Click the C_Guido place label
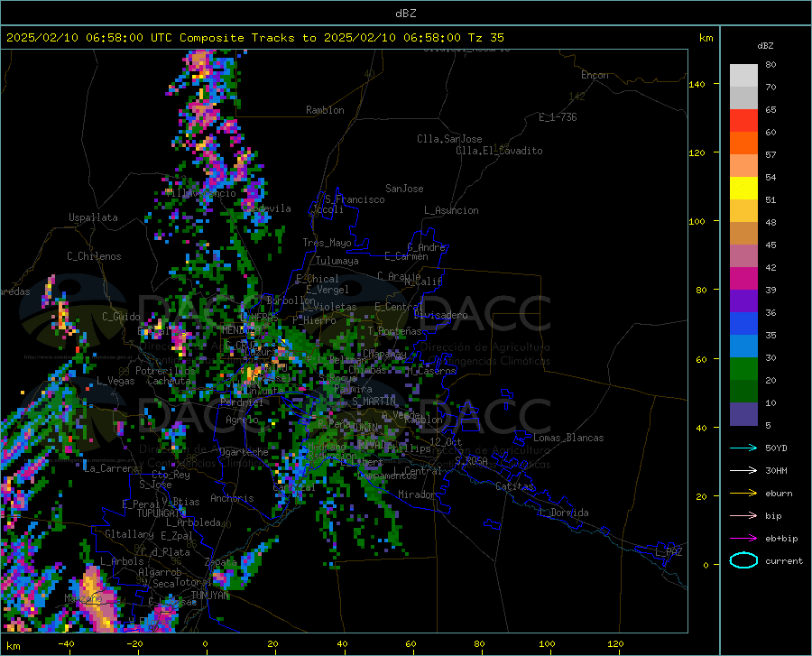Viewport: 812px width, 656px height. [121, 317]
